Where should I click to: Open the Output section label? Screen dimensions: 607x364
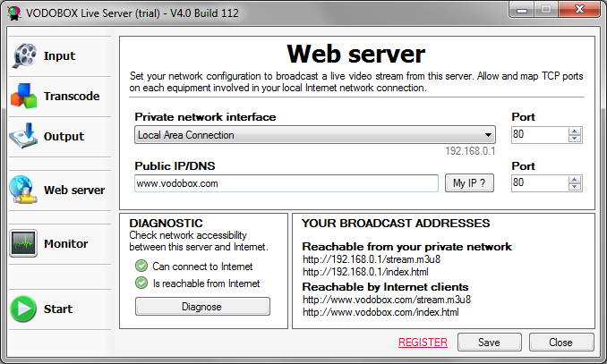(x=64, y=136)
